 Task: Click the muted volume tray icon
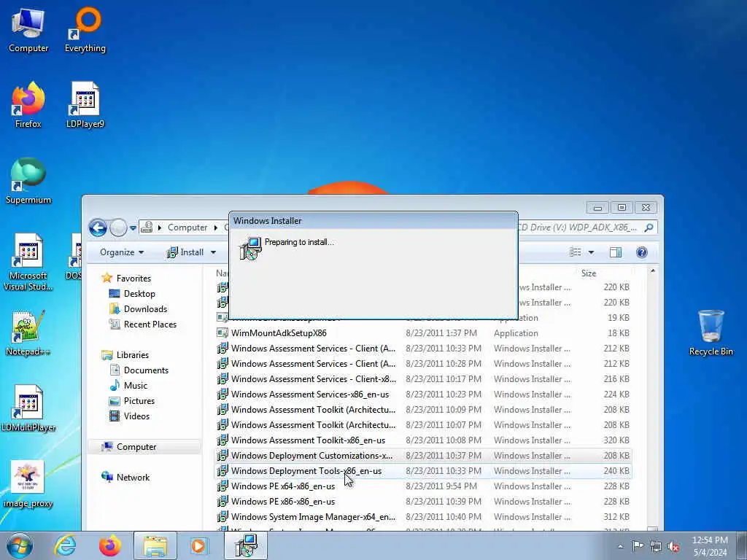tap(673, 547)
